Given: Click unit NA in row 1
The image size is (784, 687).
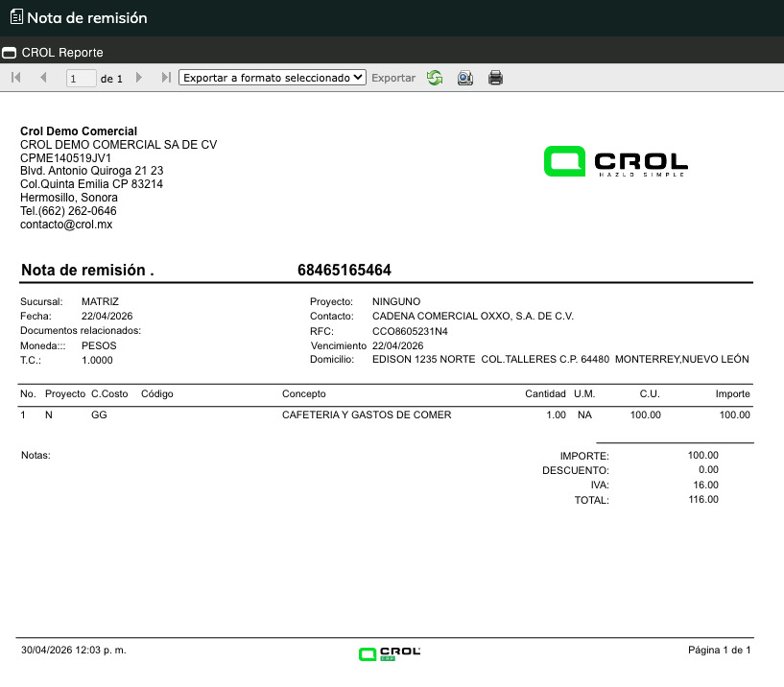Looking at the screenshot, I should click(584, 415).
